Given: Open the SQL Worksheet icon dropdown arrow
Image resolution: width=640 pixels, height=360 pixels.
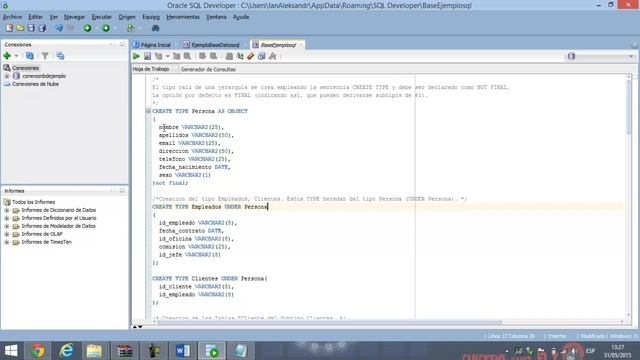Looking at the screenshot, I should click(x=139, y=28).
